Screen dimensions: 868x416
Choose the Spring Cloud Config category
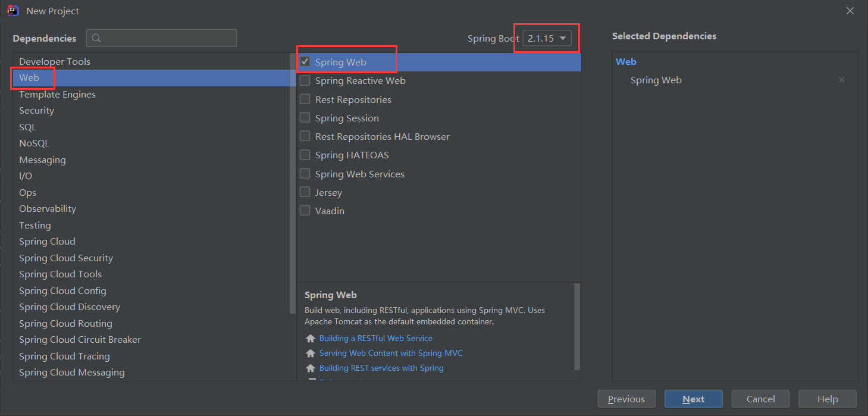151,290
